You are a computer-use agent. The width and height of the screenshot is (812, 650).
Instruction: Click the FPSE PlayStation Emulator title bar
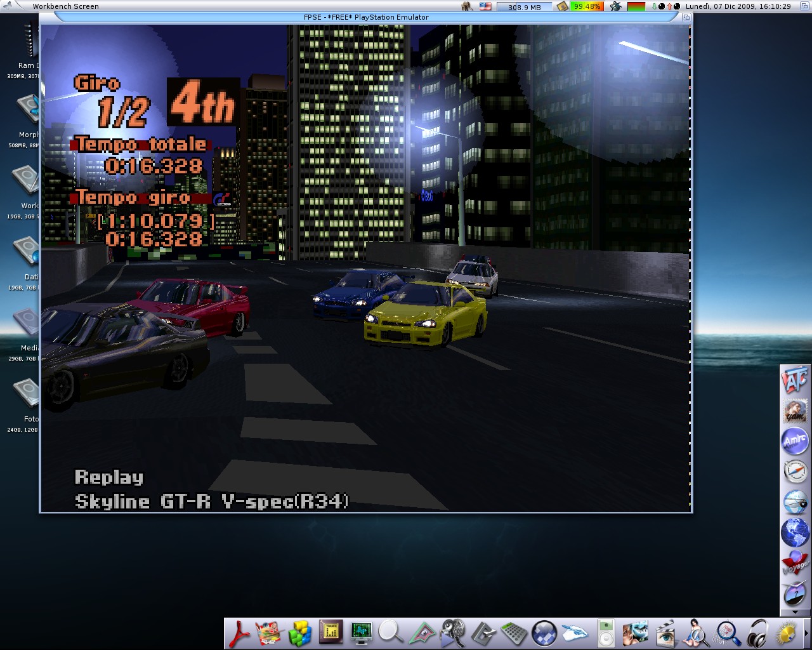[x=366, y=17]
